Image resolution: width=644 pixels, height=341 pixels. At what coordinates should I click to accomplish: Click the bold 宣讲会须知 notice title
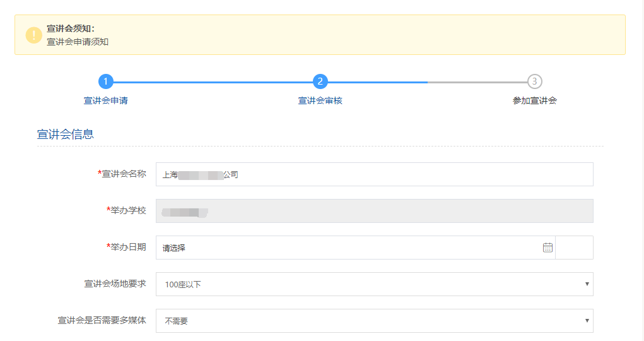click(71, 28)
